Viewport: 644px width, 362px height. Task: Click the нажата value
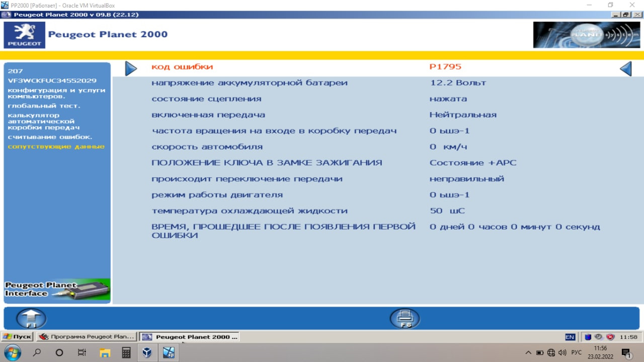coord(448,99)
